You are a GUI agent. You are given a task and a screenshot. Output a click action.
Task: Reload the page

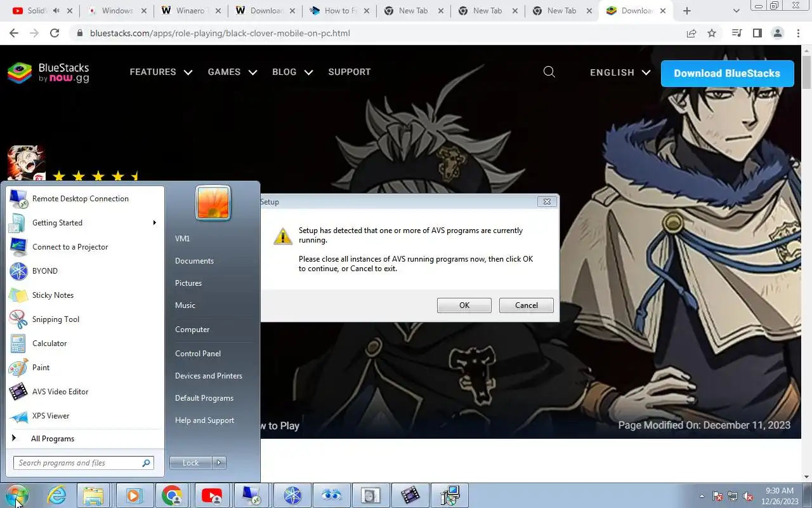[55, 33]
